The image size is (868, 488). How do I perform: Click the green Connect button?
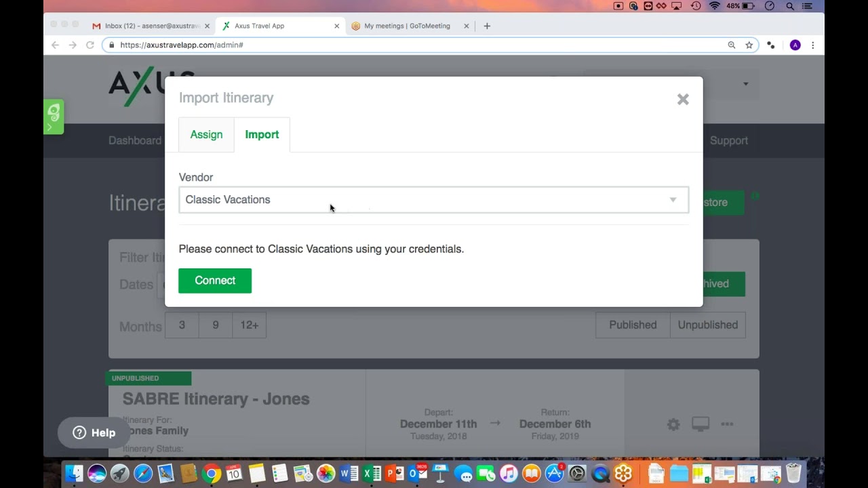coord(215,281)
